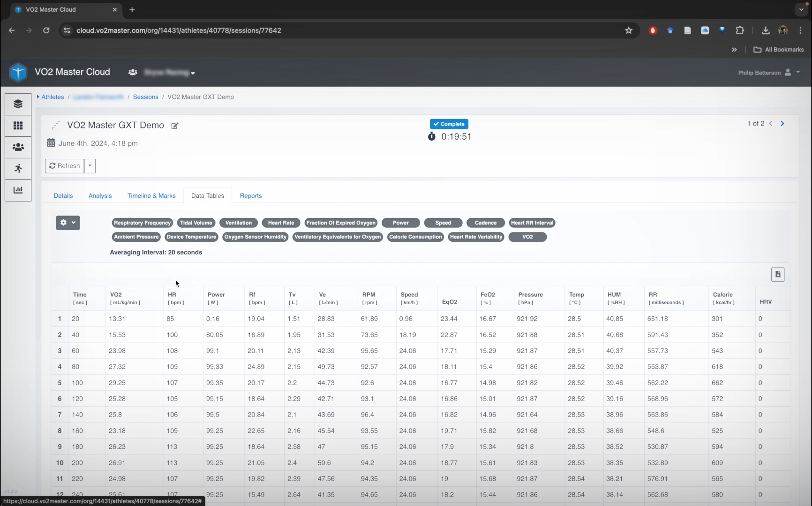Toggle the Heart Rate Variability pill
This screenshot has height=506, width=812.
476,237
